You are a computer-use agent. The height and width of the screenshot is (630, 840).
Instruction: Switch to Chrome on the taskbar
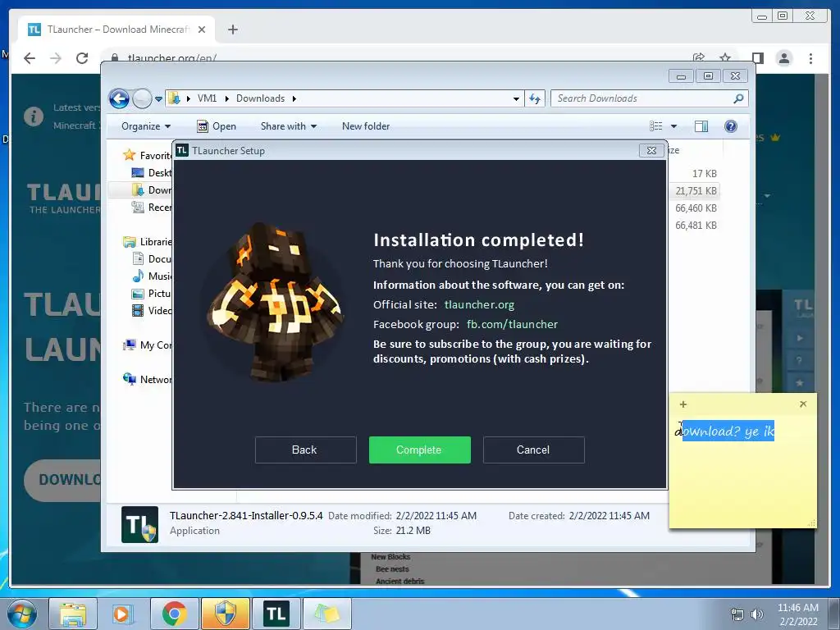[174, 614]
